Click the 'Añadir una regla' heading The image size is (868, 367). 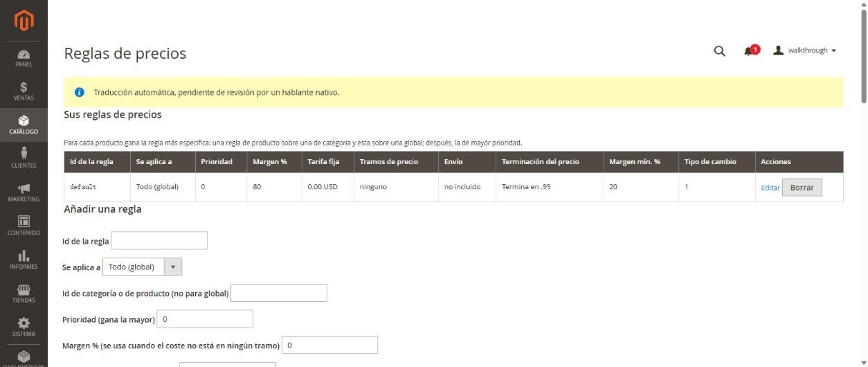tap(103, 208)
